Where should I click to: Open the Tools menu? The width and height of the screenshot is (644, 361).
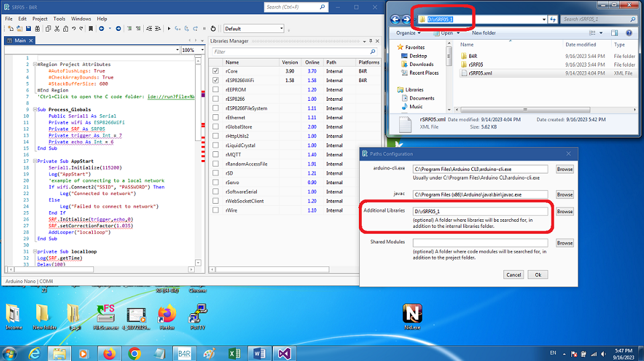click(59, 19)
